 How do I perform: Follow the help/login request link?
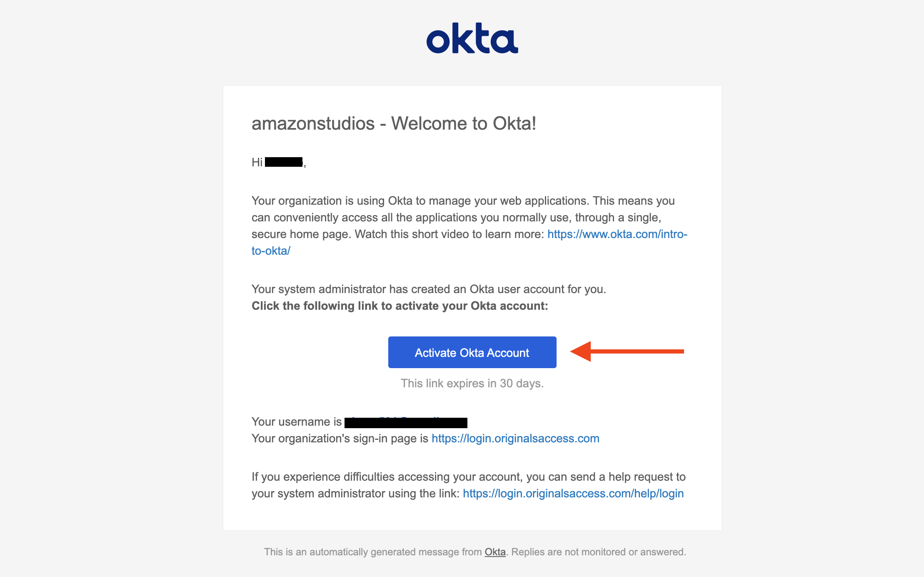pos(573,494)
